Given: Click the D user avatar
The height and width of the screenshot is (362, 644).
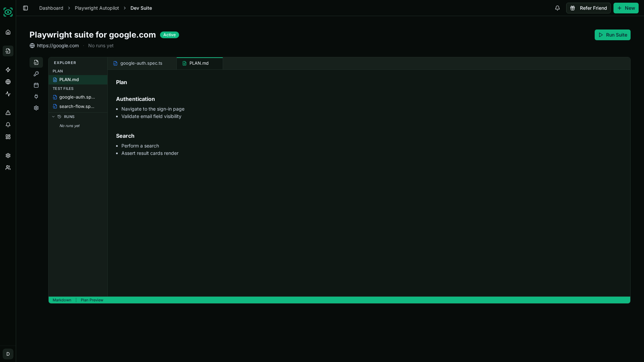Looking at the screenshot, I should pyautogui.click(x=8, y=354).
